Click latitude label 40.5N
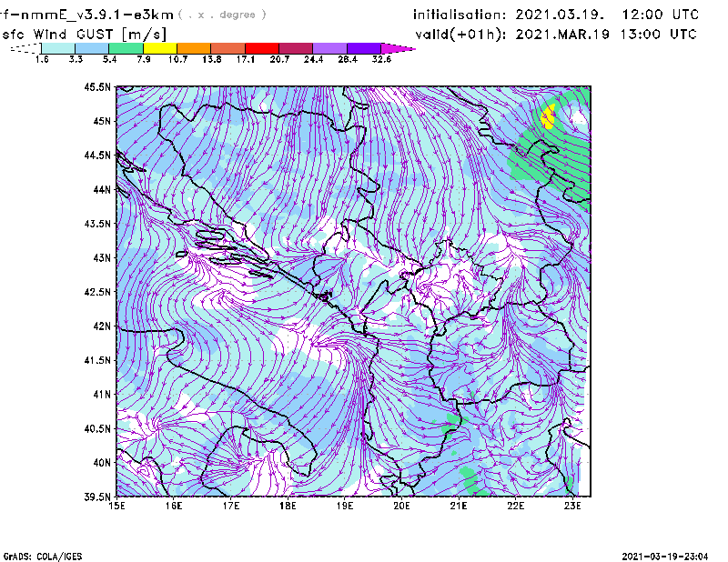Viewport: 728px width, 562px height. 97,429
